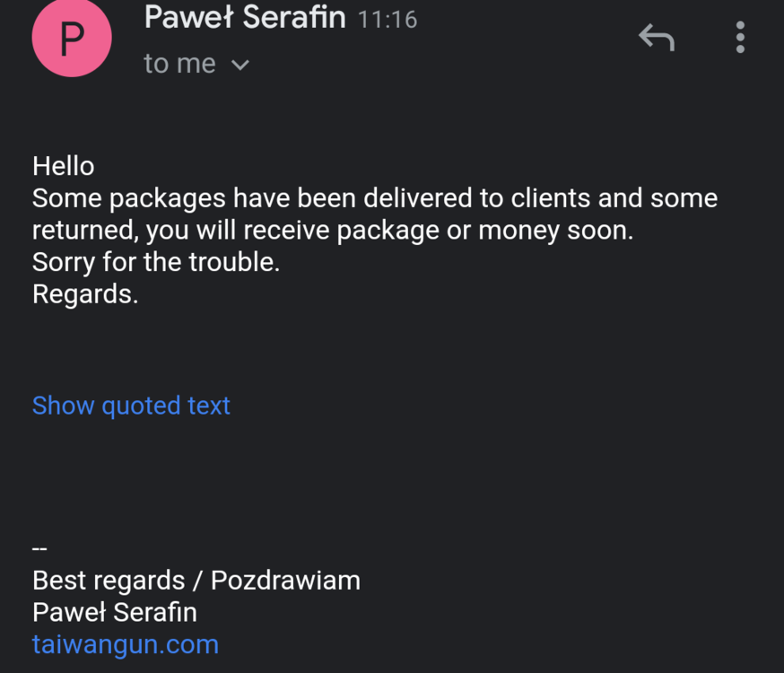Screen dimensions: 784x673
Task: Click "Best regards / Pozdrawiam" signature line
Action: tap(196, 581)
